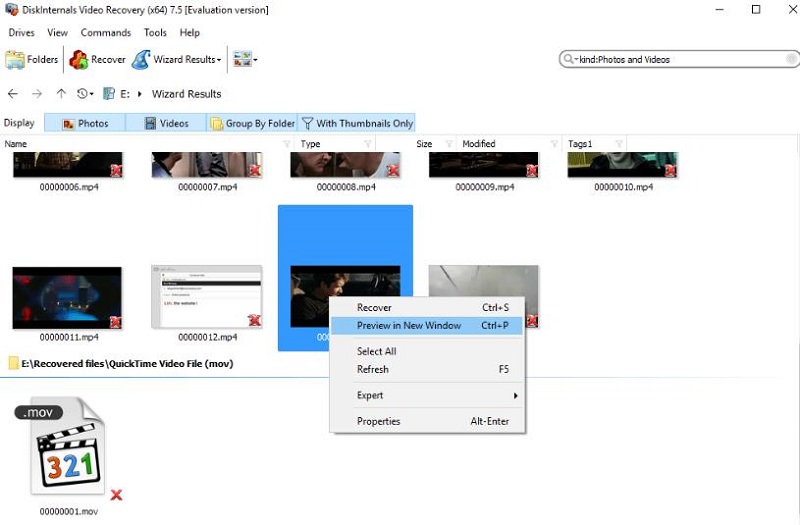This screenshot has width=800, height=525.
Task: Select the 00000008.mp4 thumbnail
Action: (345, 164)
